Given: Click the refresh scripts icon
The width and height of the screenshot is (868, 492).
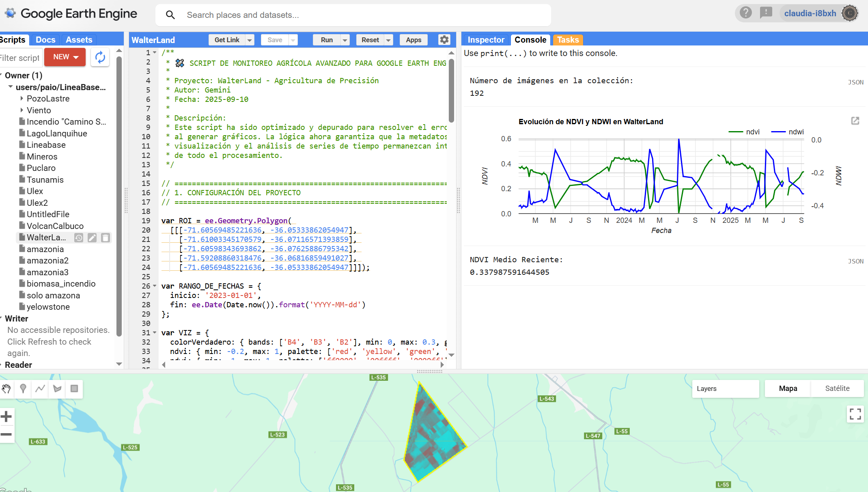Looking at the screenshot, I should pos(100,57).
